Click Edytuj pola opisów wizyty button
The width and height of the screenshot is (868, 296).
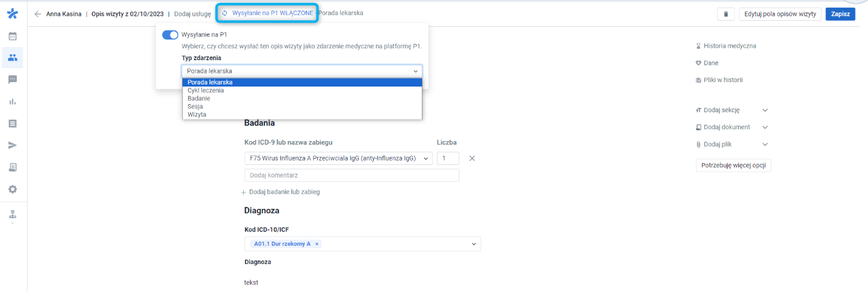[780, 14]
